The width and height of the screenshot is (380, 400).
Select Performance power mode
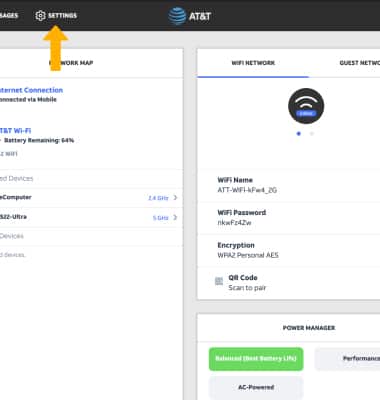point(347,359)
